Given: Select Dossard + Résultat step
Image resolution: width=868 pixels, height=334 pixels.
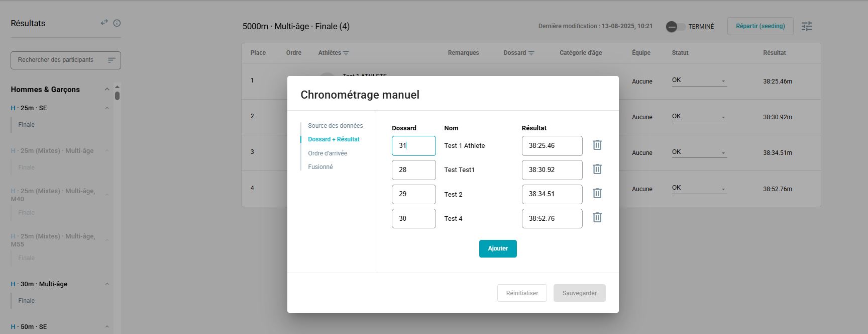Looking at the screenshot, I should click(334, 139).
